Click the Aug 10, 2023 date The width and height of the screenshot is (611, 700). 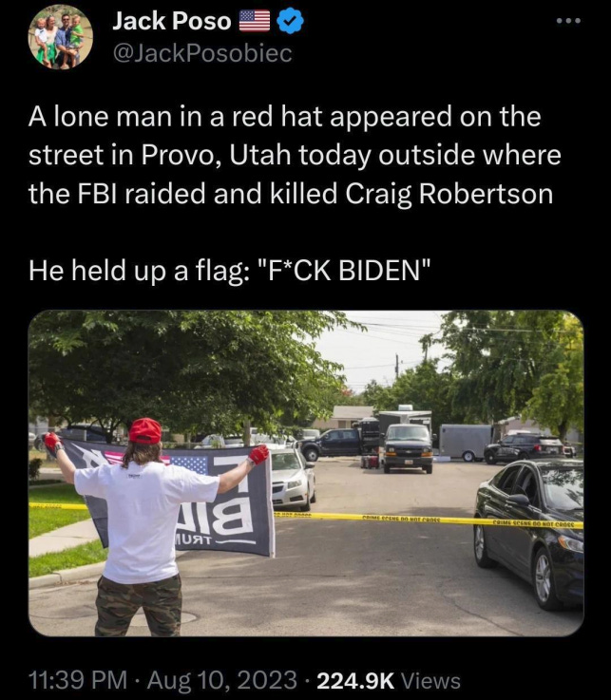point(222,680)
